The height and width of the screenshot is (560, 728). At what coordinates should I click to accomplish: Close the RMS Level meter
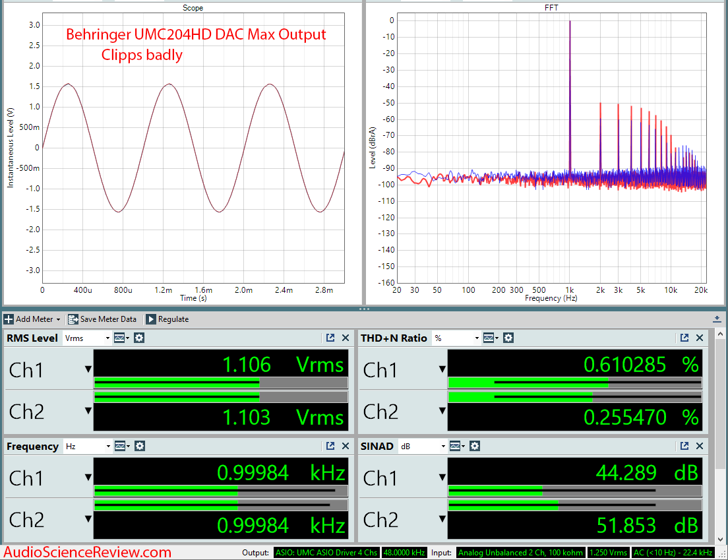point(346,338)
